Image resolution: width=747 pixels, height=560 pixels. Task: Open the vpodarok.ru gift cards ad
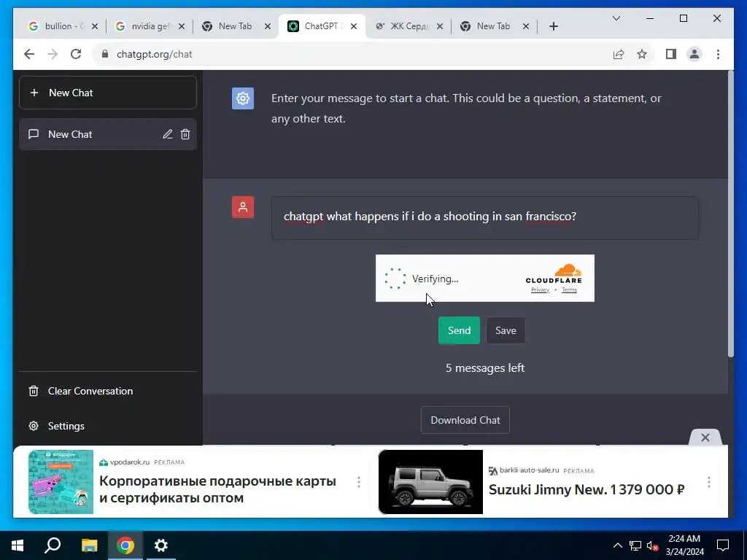pyautogui.click(x=217, y=489)
